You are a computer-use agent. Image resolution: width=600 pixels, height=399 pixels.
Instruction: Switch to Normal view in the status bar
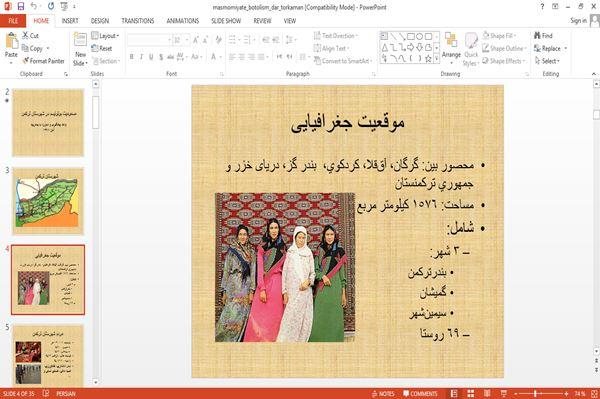[x=454, y=394]
